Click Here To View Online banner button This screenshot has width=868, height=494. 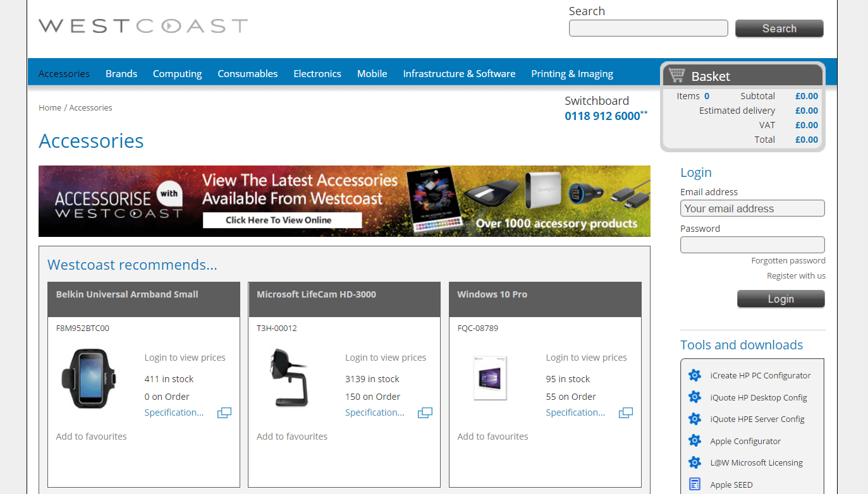pos(282,220)
